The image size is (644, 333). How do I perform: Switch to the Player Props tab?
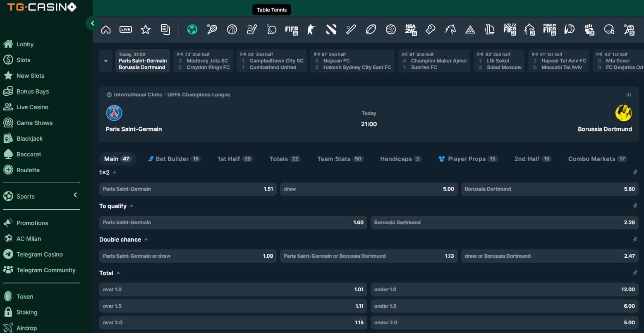point(468,159)
